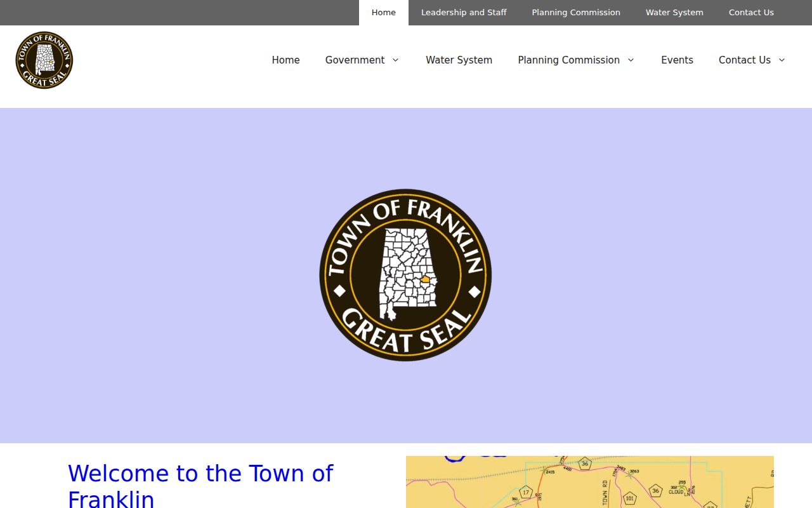Open Events in the main navigation
The image size is (812, 508).
(677, 60)
